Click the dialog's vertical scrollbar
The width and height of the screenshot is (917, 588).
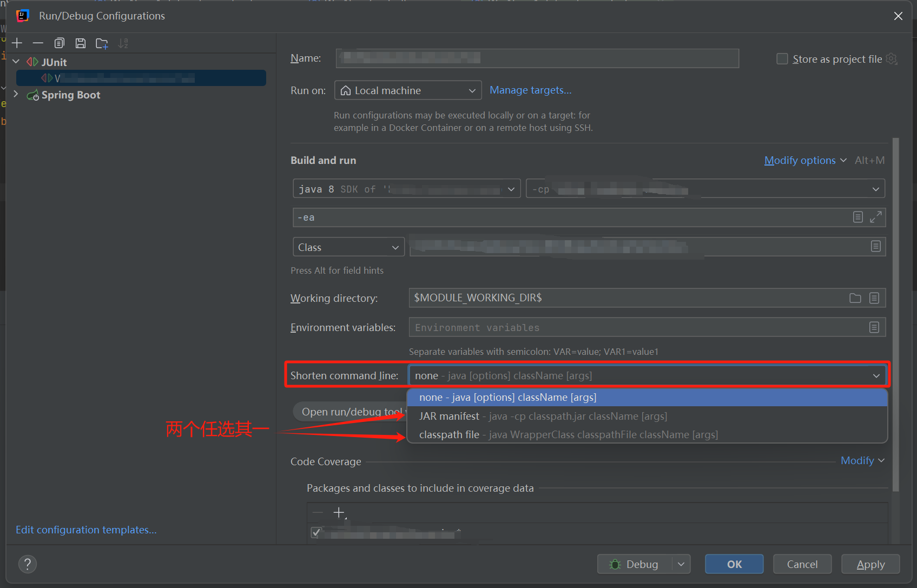coord(895,314)
